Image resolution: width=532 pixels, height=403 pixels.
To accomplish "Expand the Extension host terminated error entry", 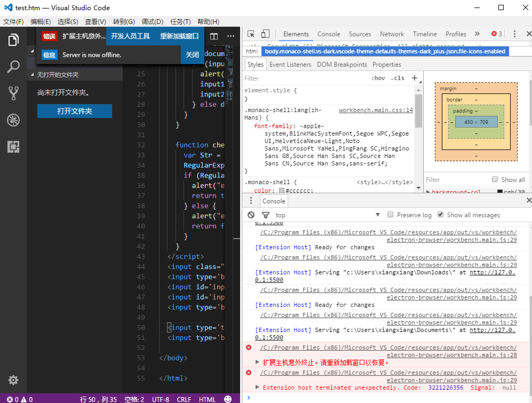I will [257, 387].
